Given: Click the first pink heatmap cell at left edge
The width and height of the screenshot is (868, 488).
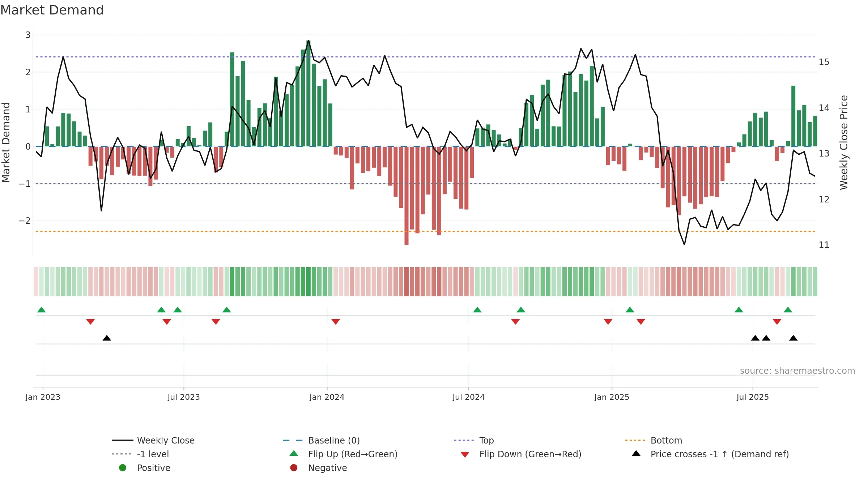Looking at the screenshot, I should (x=36, y=282).
